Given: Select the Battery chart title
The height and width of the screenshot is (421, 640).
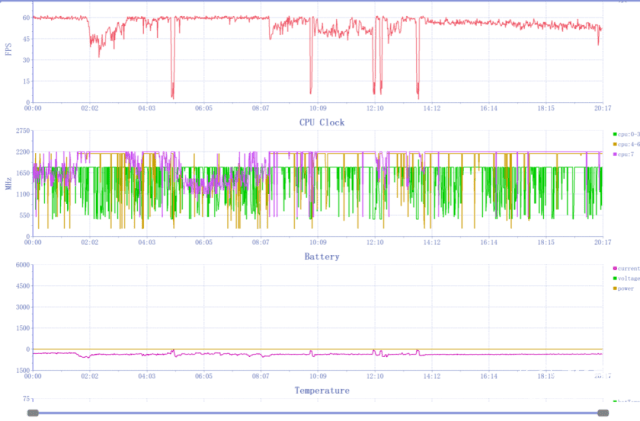Looking at the screenshot, I should [321, 256].
